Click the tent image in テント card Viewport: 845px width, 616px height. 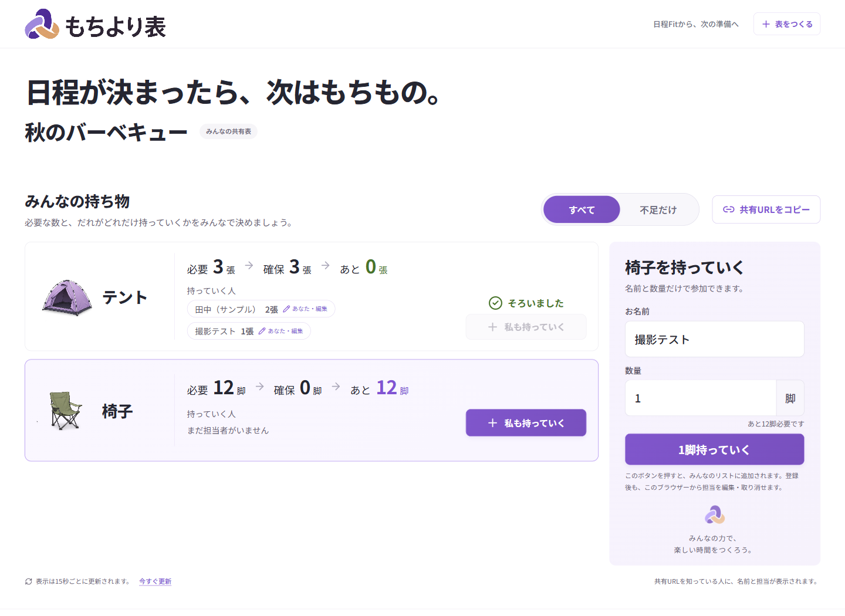tap(67, 297)
